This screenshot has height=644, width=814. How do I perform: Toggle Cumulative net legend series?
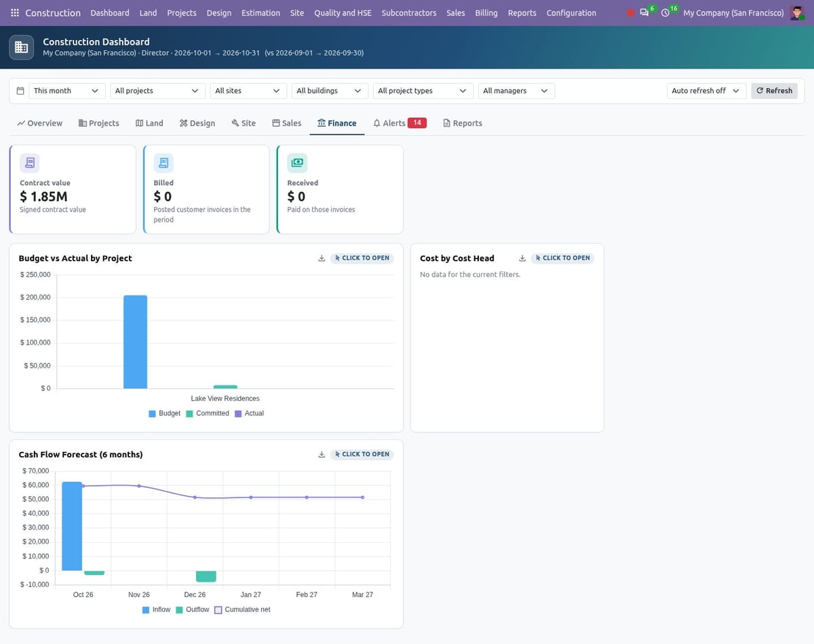point(242,609)
